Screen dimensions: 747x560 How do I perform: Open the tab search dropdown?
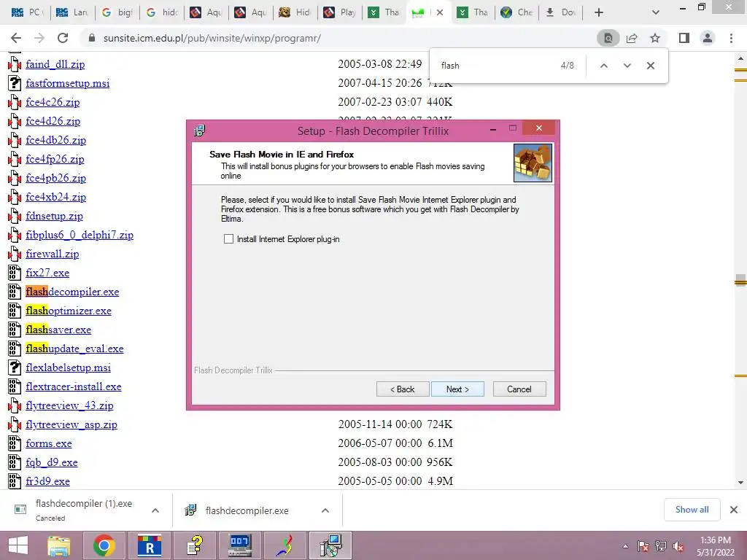(x=656, y=12)
